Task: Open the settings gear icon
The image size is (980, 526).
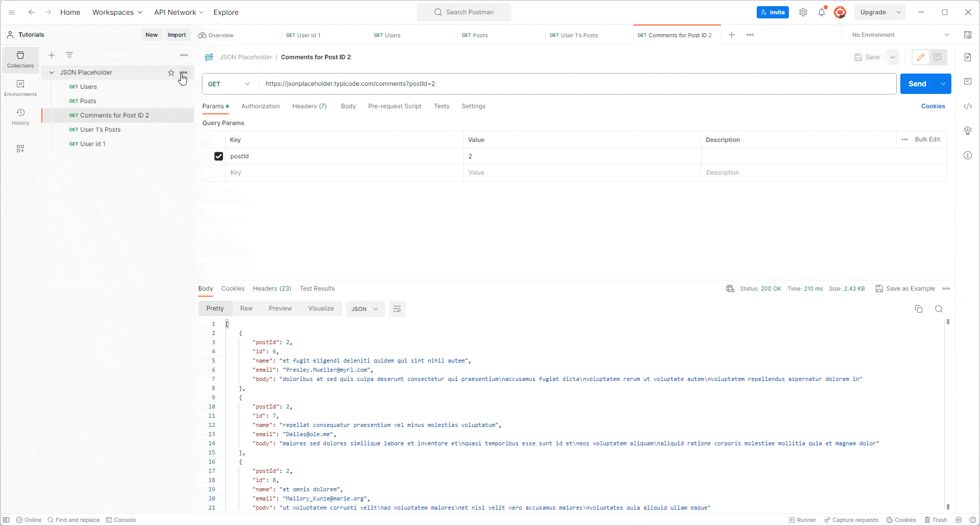Action: (803, 12)
